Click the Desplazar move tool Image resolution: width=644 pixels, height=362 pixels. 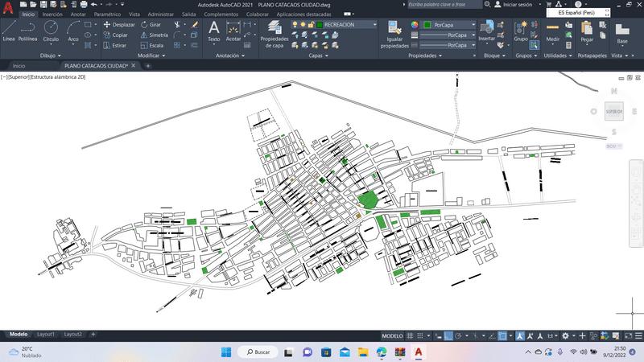tap(118, 25)
